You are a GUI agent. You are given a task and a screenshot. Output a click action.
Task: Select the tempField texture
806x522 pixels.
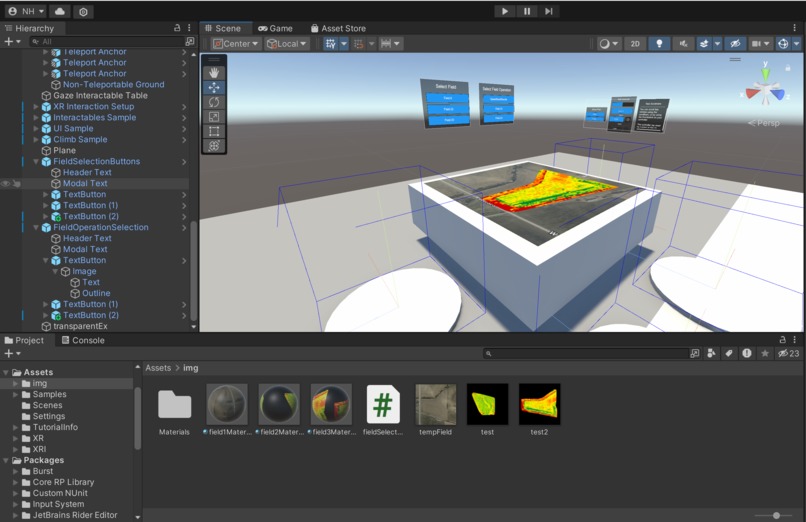(x=435, y=410)
